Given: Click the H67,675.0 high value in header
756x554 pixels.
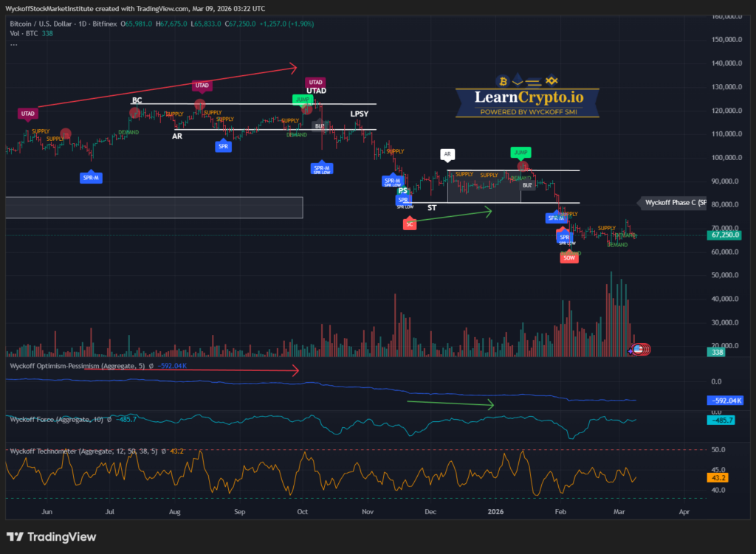Looking at the screenshot, I should coord(171,24).
